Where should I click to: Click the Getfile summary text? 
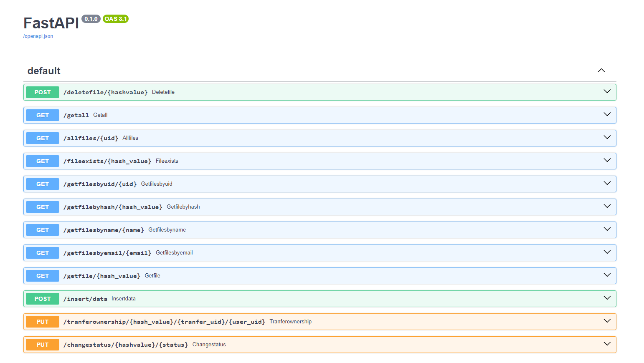152,276
